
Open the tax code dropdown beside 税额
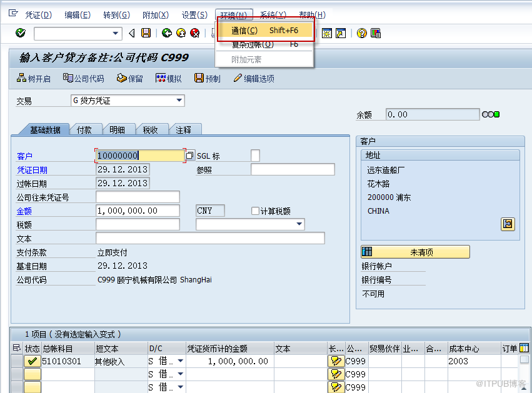click(x=299, y=224)
